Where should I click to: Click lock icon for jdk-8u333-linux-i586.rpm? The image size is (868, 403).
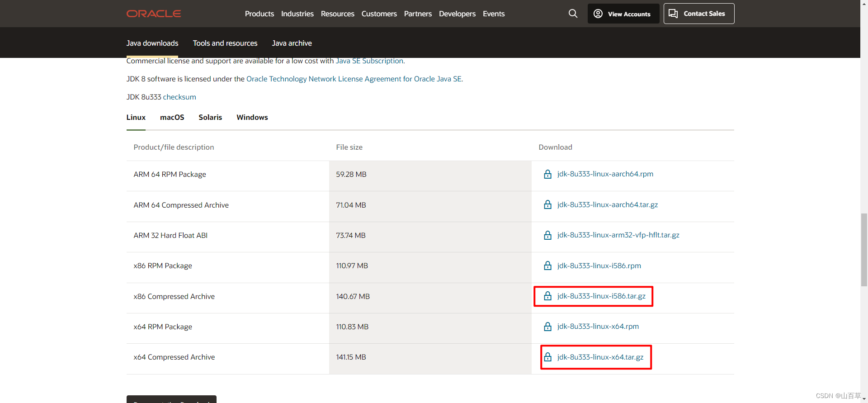(547, 266)
